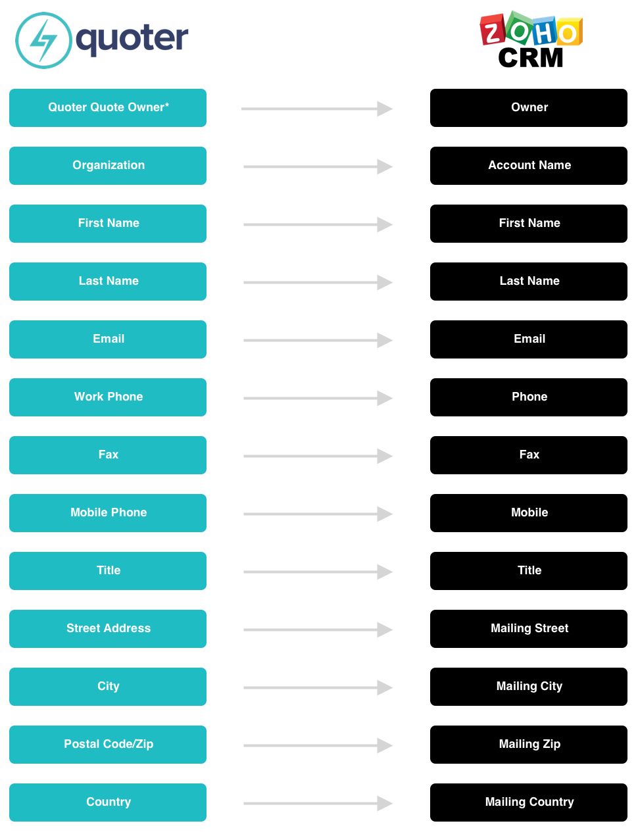Click the quoter wordmark text
This screenshot has height=840, width=638.
coord(132,39)
